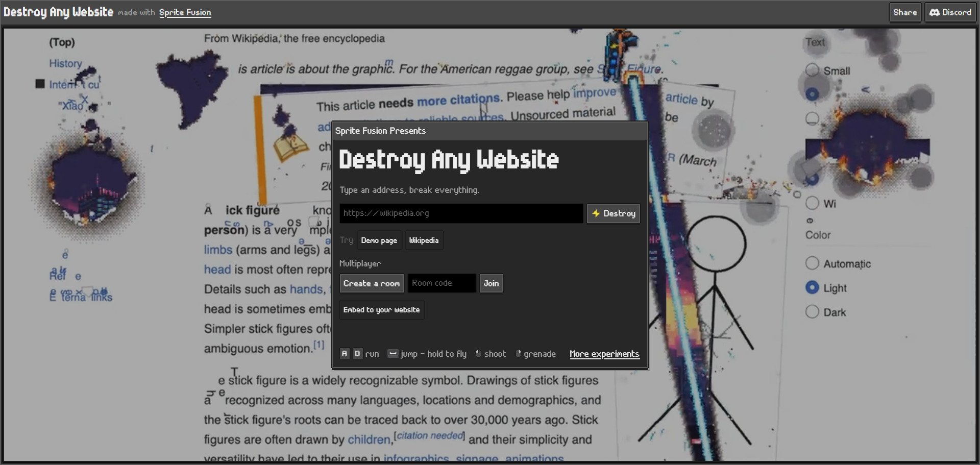Click the Join button
This screenshot has height=465, width=980.
pos(491,283)
